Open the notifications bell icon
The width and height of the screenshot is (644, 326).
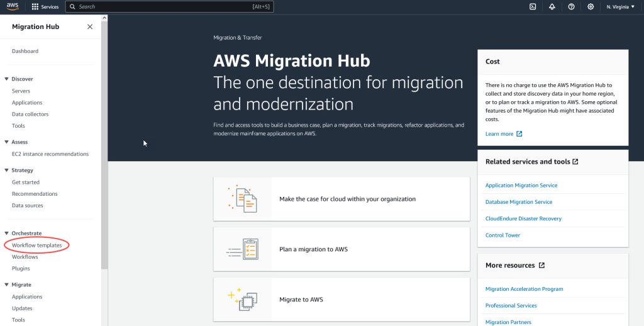click(x=552, y=6)
